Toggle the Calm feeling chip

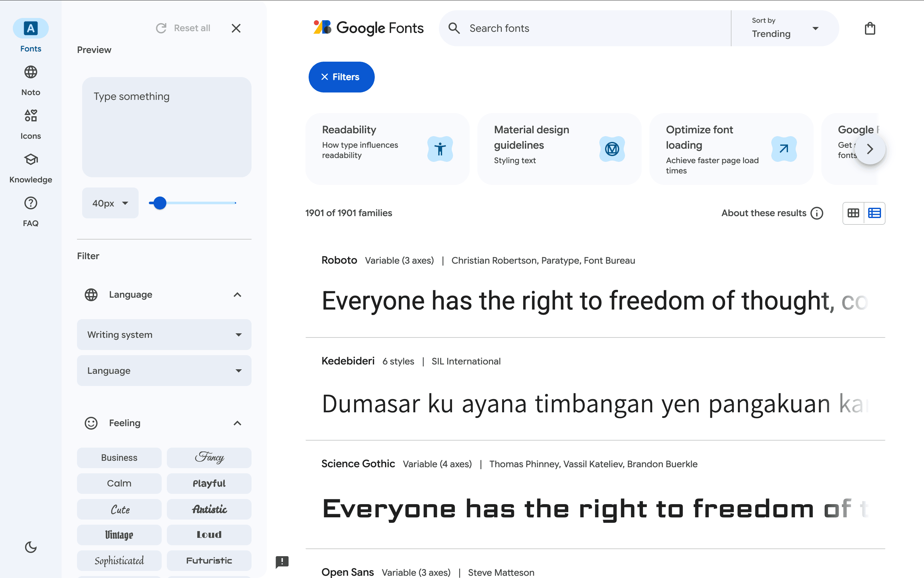119,483
